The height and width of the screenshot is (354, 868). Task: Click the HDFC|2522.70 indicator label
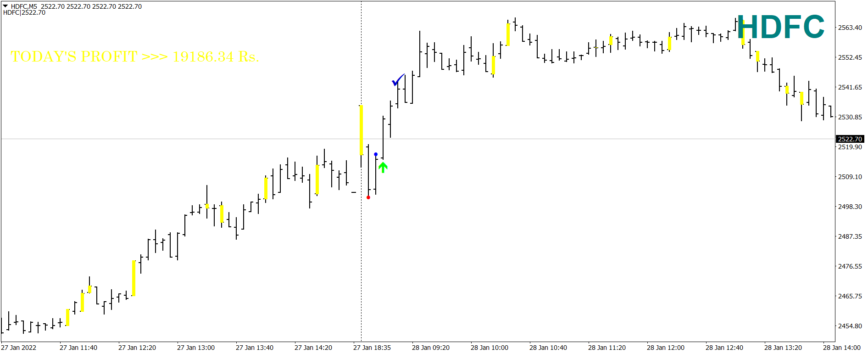pyautogui.click(x=24, y=12)
